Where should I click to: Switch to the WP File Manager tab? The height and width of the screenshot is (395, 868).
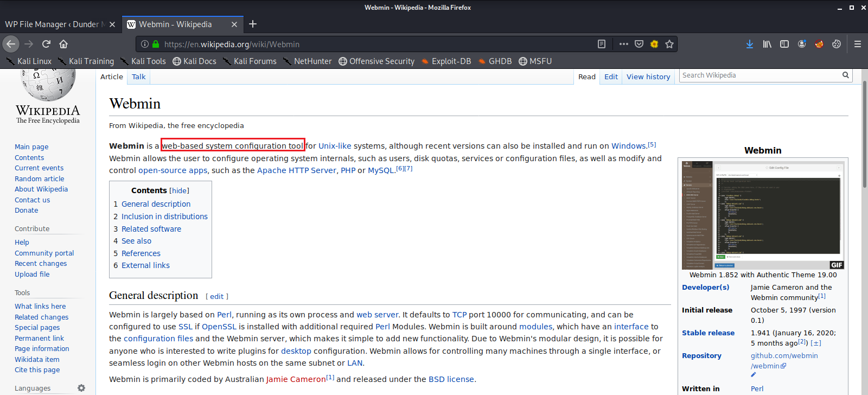(x=60, y=24)
